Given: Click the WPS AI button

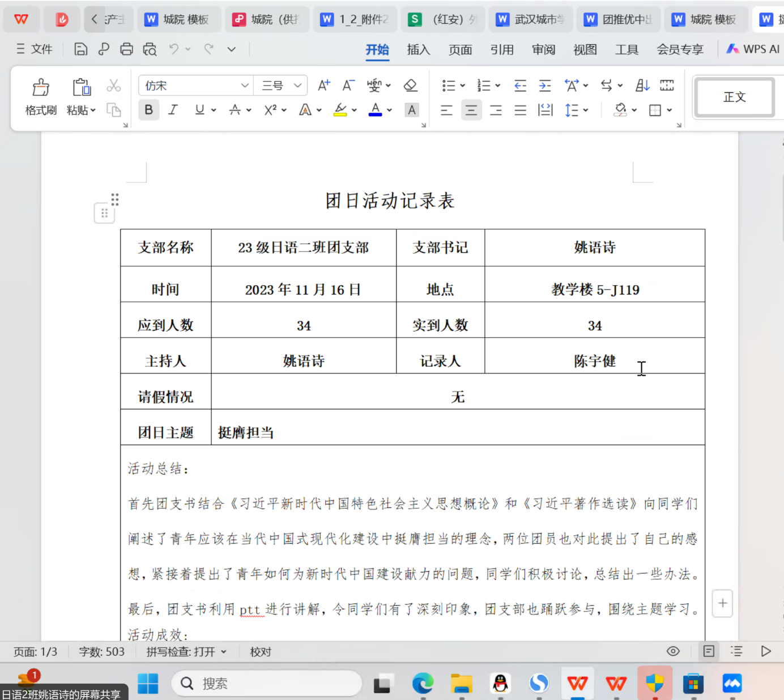Looking at the screenshot, I should (753, 49).
